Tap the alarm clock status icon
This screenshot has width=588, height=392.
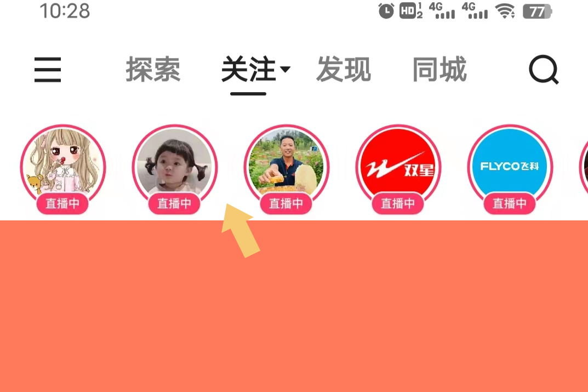[386, 11]
